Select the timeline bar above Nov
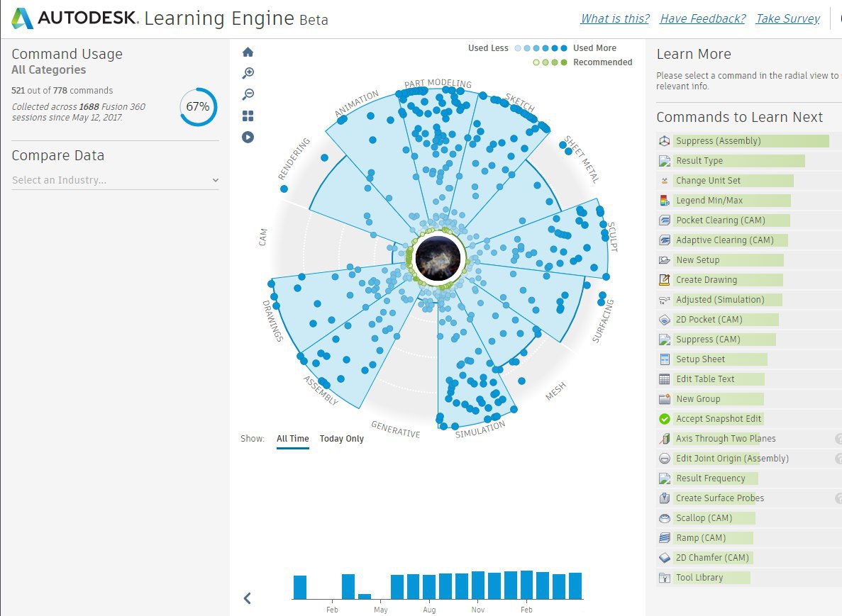 [x=478, y=585]
